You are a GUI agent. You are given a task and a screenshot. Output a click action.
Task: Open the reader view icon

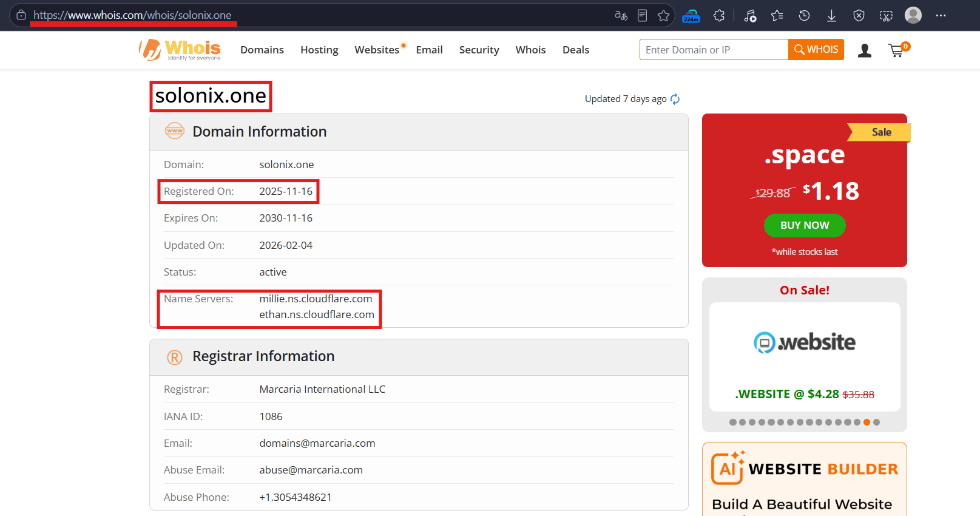point(642,16)
